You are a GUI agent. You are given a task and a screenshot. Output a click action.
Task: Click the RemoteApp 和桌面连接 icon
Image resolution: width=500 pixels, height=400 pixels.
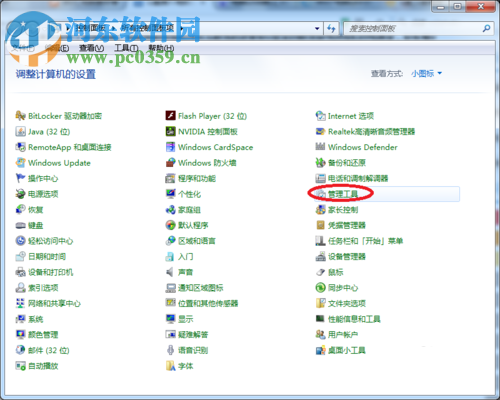coord(20,147)
